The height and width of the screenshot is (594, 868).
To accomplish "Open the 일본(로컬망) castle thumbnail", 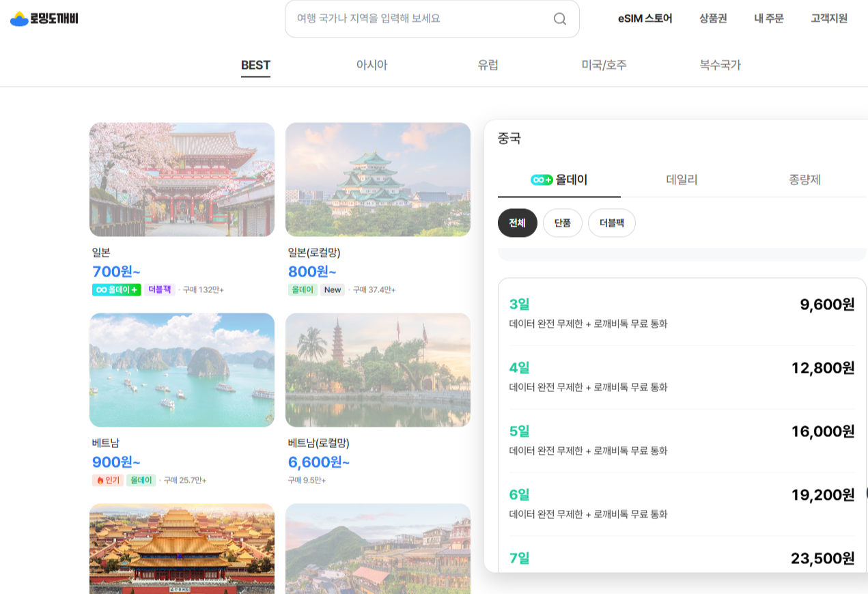I will pos(378,180).
